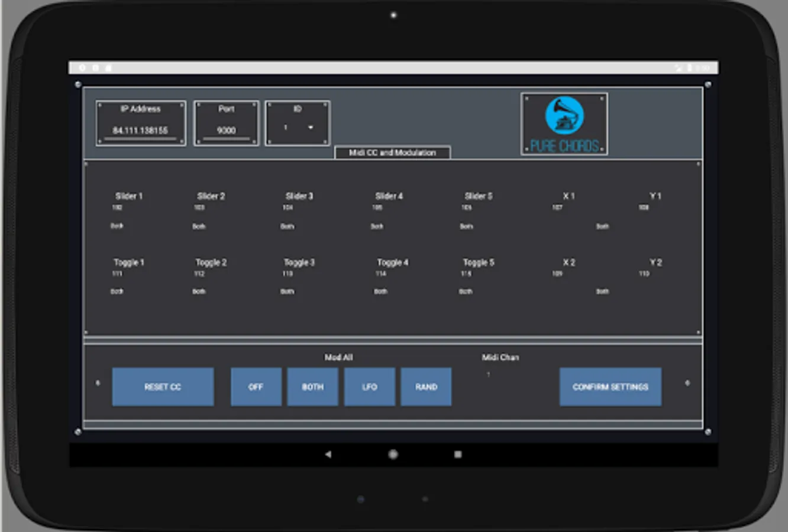Select the Midi CC and Modulation tab
Image resolution: width=788 pixels, height=532 pixels.
392,153
